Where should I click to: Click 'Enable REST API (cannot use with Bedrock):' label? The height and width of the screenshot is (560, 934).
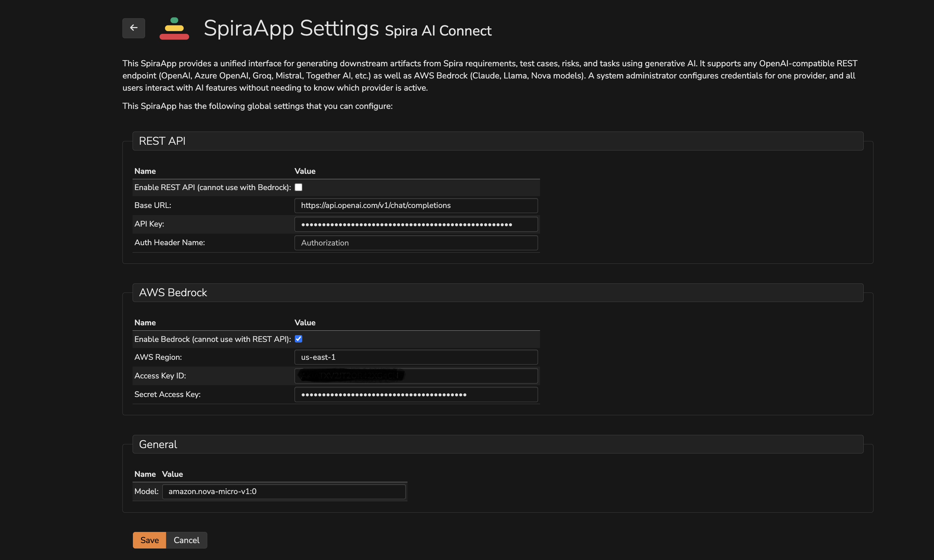click(212, 188)
